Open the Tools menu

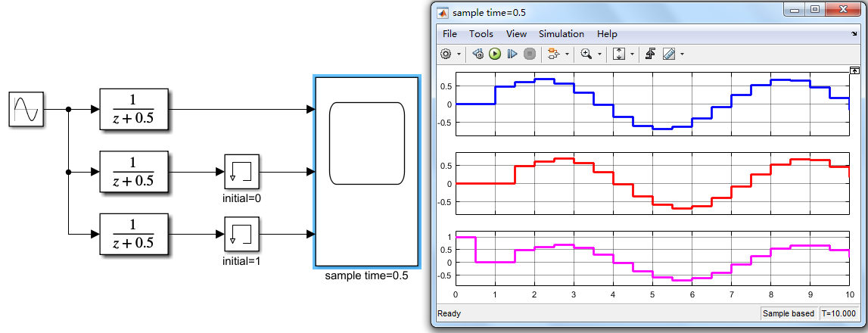coord(481,34)
